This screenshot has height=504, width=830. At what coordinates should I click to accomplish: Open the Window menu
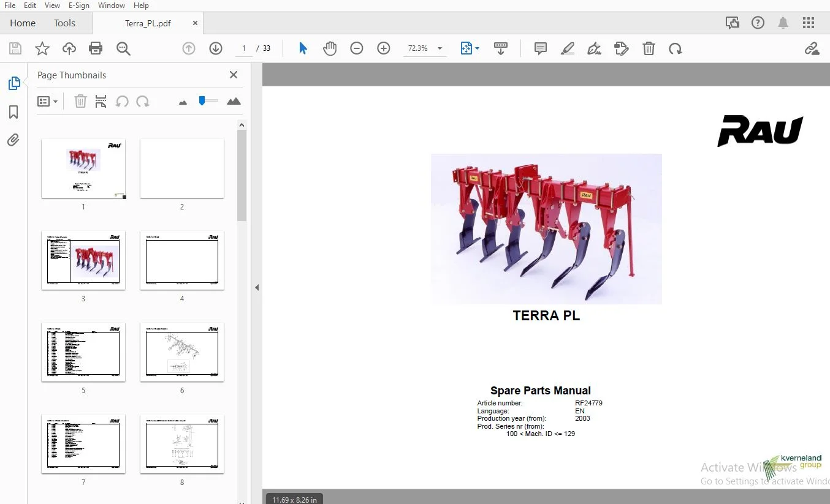112,6
